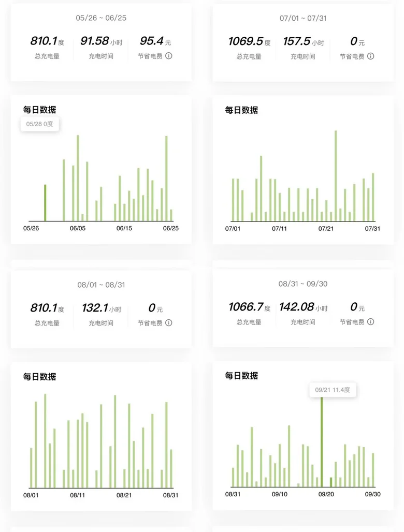Select the 07/01 ~ 07/31 date range header

(x=303, y=18)
